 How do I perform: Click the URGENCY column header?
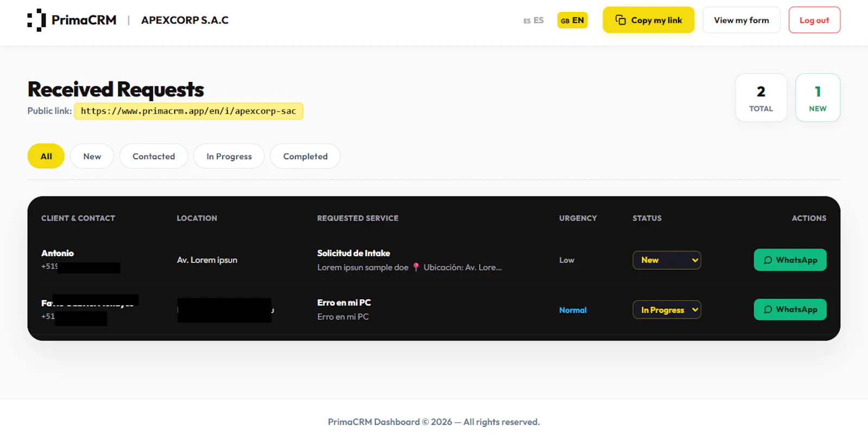pos(578,218)
